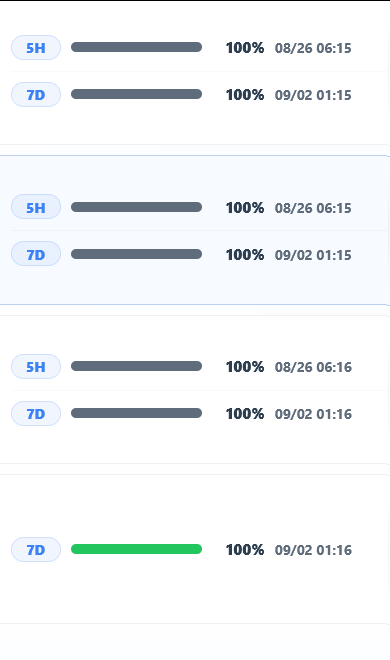Select the 5H badge in the highlighted card
The image size is (390, 660).
tap(36, 207)
